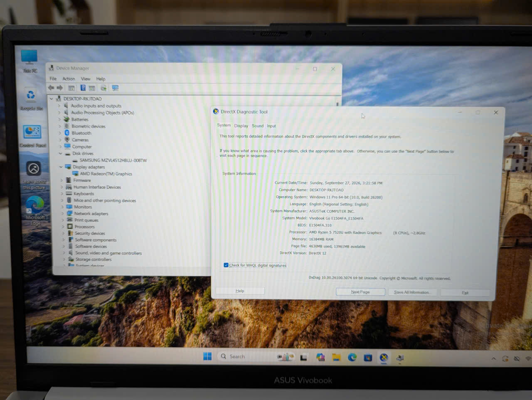The image size is (532, 400).
Task: Expand the Monitors category
Action: [x=63, y=207]
